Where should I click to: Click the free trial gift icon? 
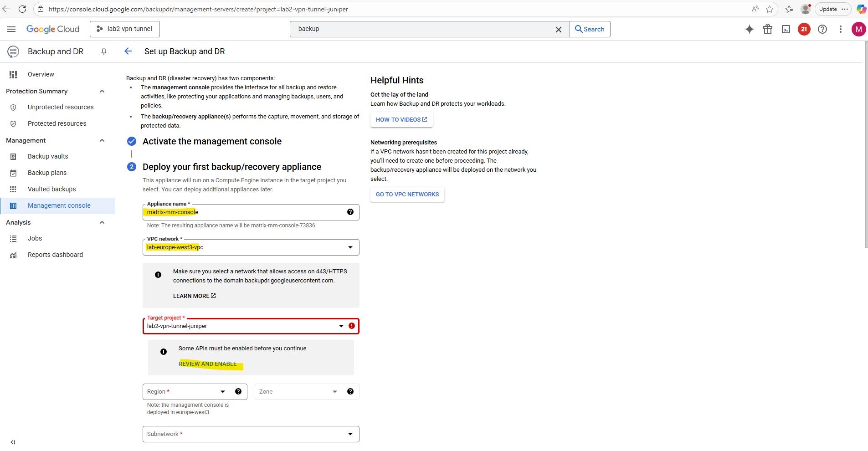[x=768, y=29]
